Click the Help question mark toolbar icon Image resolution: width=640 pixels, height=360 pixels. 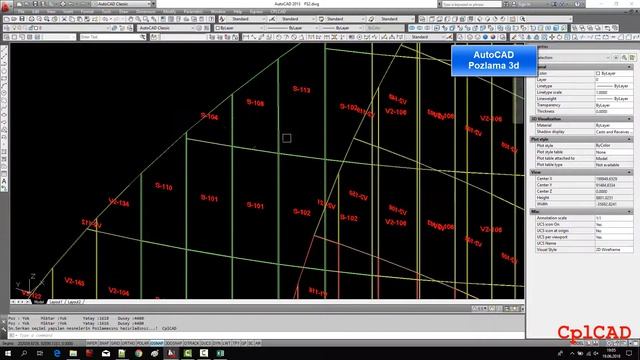(x=211, y=19)
